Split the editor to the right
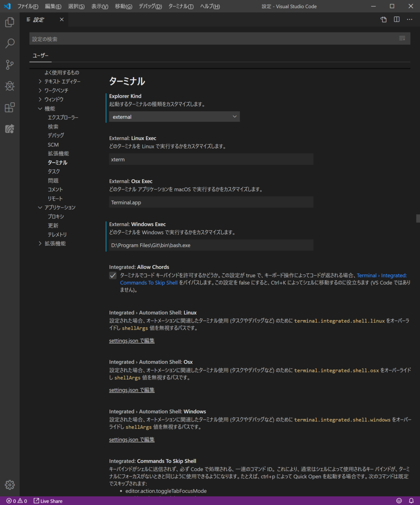The height and width of the screenshot is (505, 420). (396, 20)
